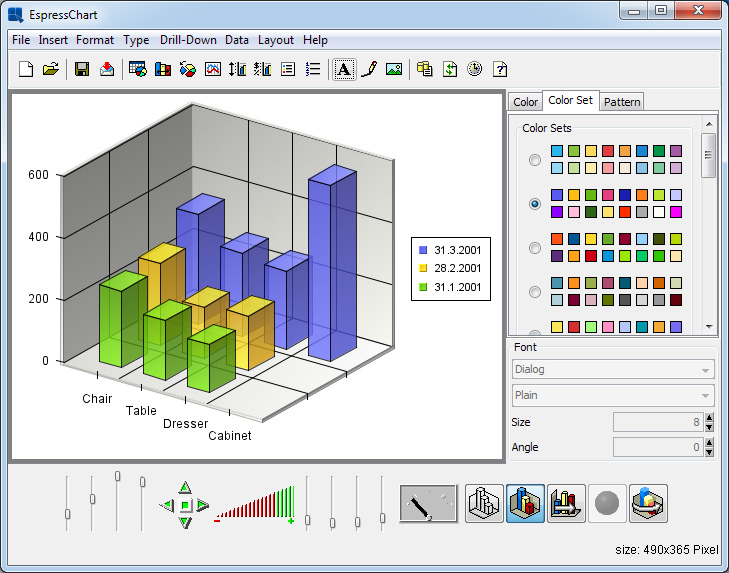
Task: Move chart right with the green right arrow
Action: coord(203,505)
